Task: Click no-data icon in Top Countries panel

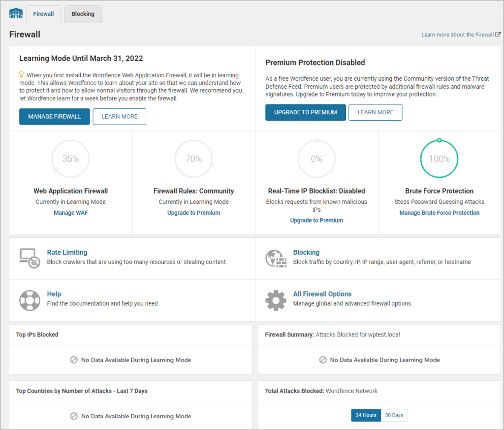Action: [x=74, y=416]
